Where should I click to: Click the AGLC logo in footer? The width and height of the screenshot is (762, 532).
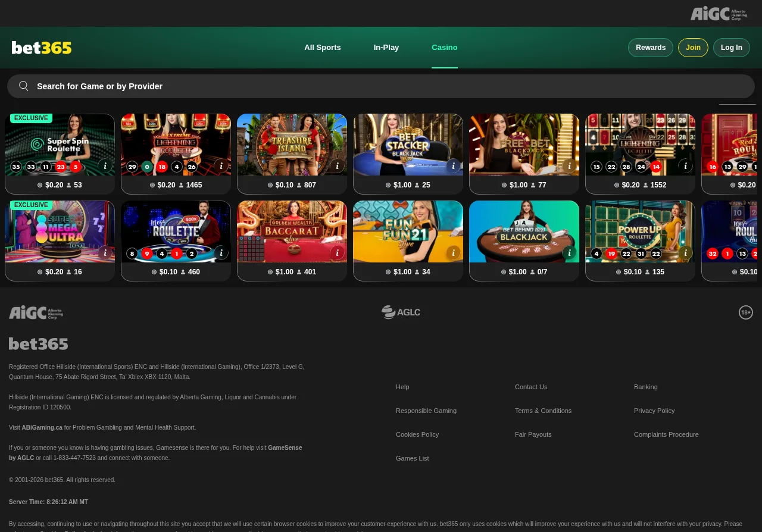401,312
